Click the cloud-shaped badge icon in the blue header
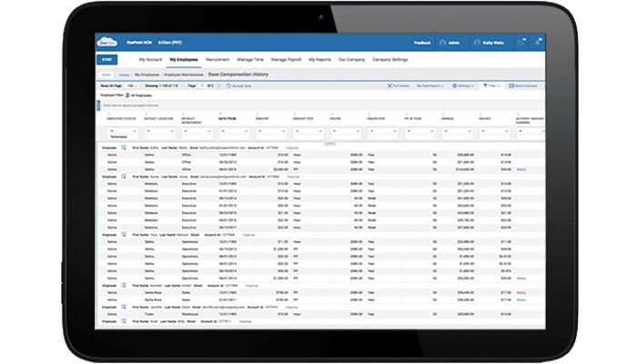Screen dimensions: 637x364 click(521, 42)
